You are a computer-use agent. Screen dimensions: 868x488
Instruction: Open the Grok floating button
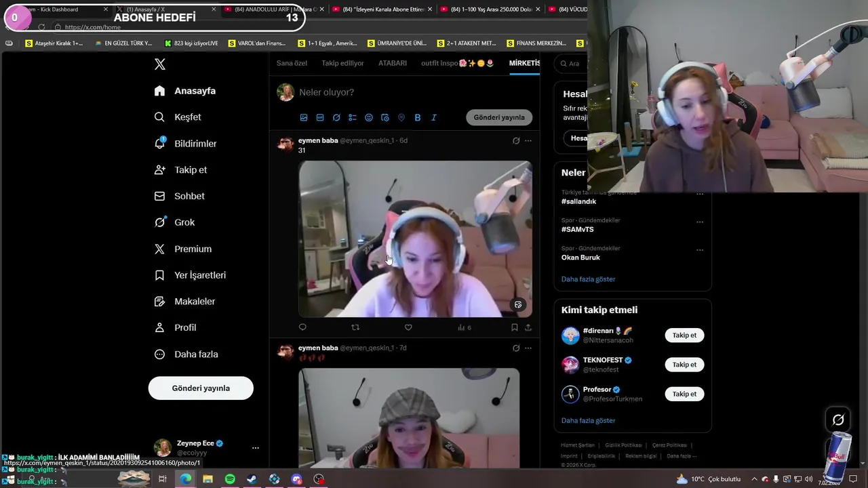(x=838, y=420)
